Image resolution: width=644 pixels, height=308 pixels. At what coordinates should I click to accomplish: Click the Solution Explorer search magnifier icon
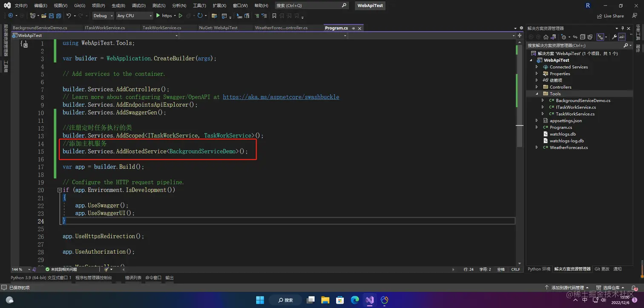(x=626, y=45)
